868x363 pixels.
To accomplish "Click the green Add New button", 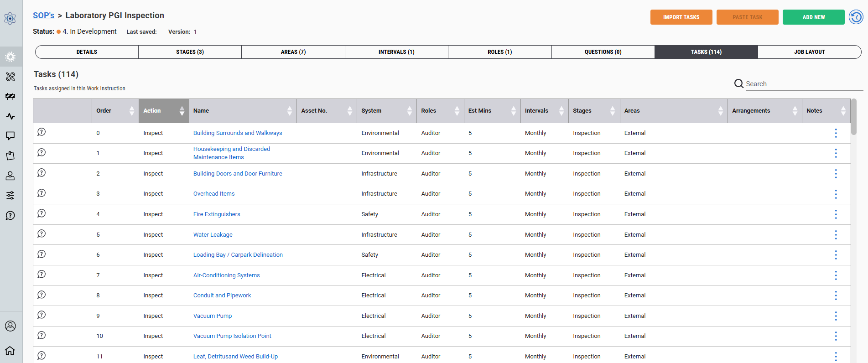I will pos(813,17).
